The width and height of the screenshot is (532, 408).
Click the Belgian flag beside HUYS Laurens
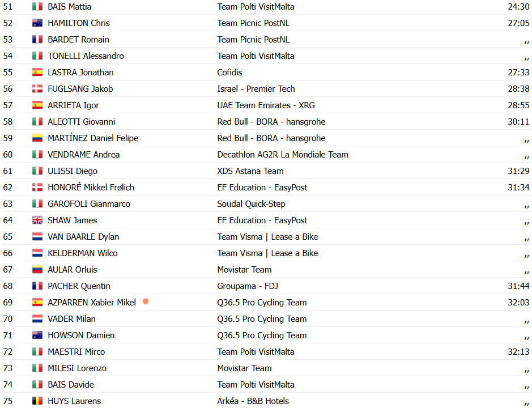[x=37, y=401]
